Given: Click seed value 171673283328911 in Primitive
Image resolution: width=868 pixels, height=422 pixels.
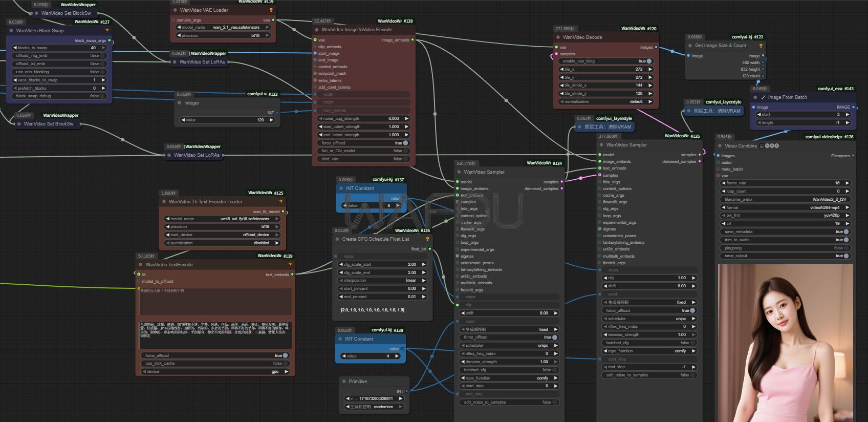Looking at the screenshot, I should click(374, 399).
